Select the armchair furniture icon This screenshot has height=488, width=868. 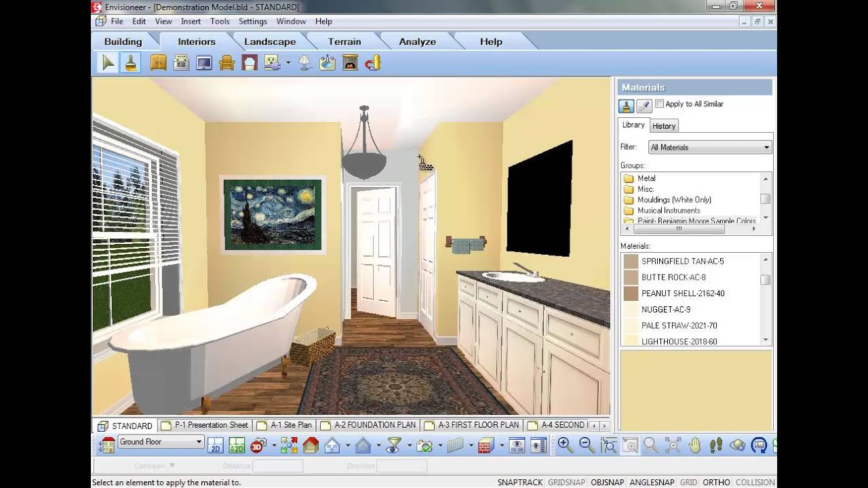(x=226, y=63)
